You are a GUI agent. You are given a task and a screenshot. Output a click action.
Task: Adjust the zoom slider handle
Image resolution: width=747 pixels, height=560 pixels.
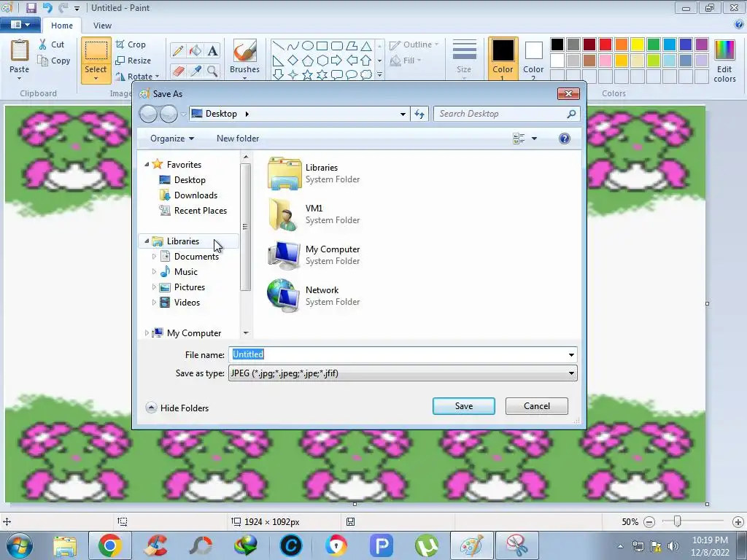coord(677,521)
